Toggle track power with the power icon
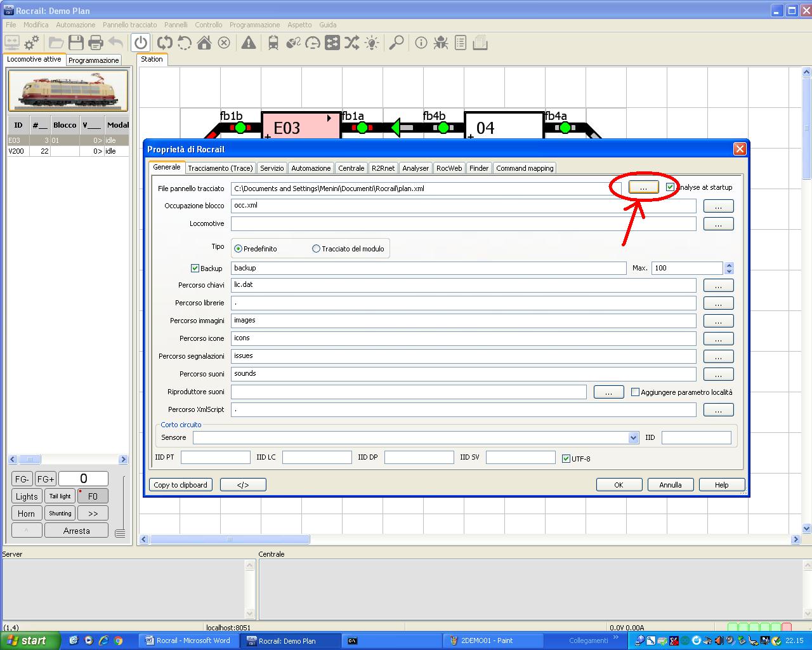The image size is (812, 650). coord(141,43)
